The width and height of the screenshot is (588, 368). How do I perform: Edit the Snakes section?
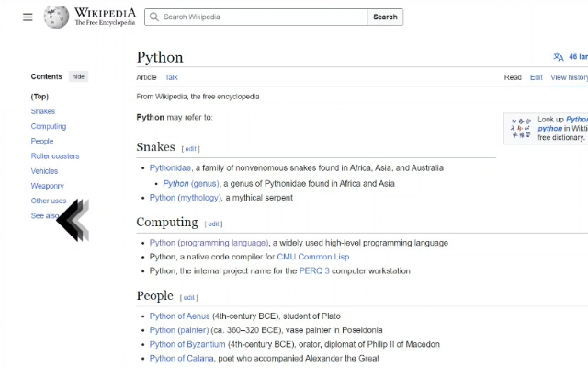point(190,149)
